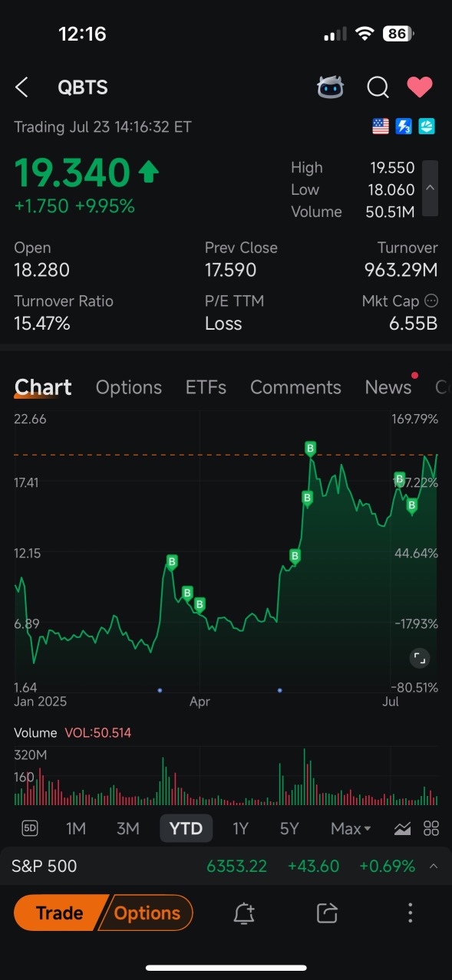452x980 pixels.
Task: Set a price alert bell icon
Action: click(244, 913)
